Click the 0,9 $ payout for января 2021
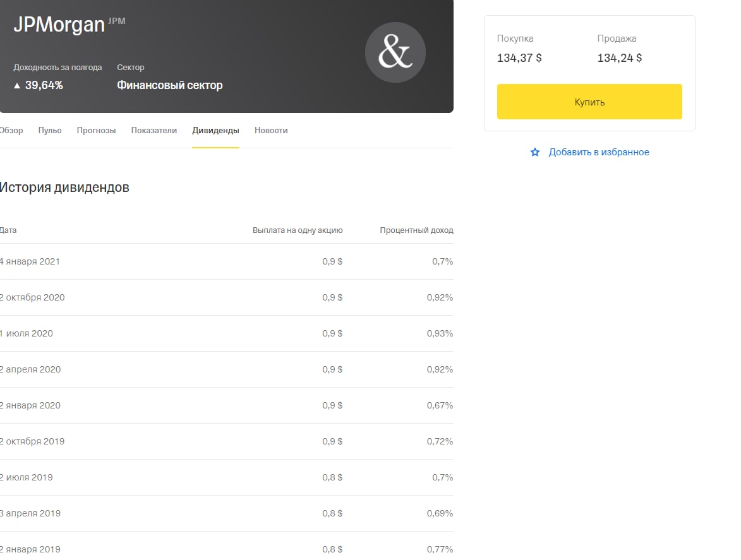This screenshot has width=741, height=560. coord(332,261)
